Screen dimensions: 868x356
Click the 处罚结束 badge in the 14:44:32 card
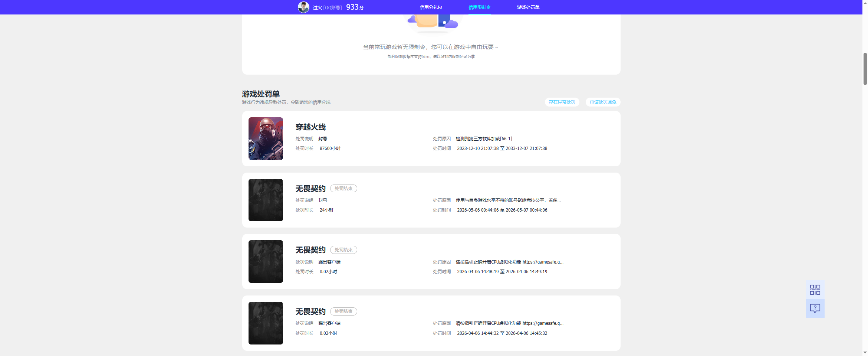[x=343, y=311]
